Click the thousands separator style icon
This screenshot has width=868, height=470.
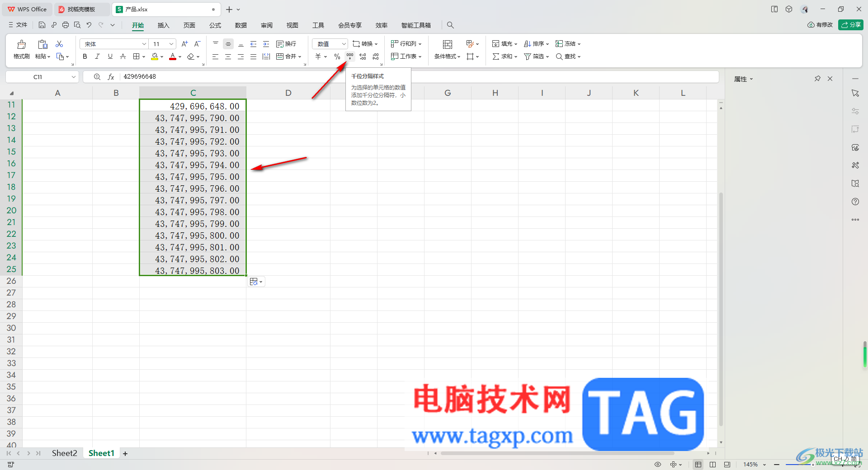tap(350, 56)
